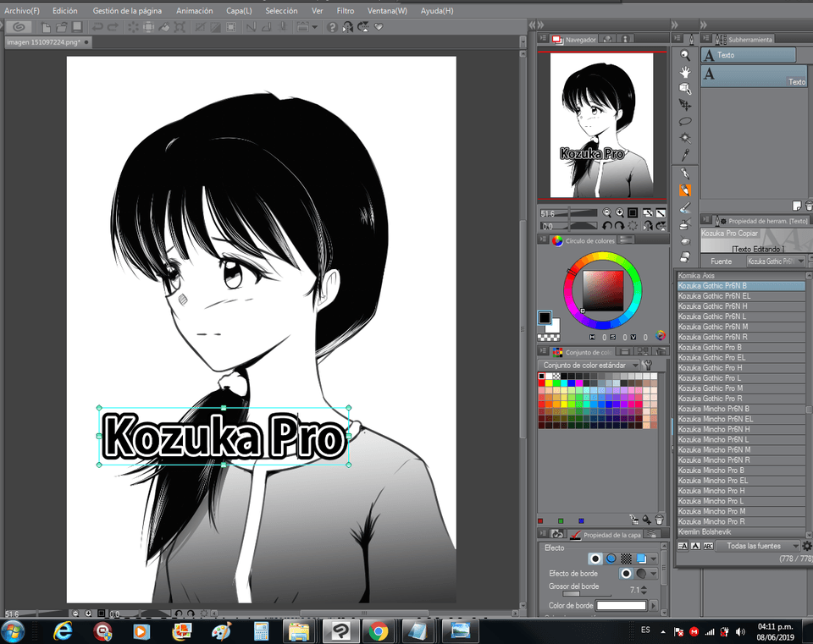Viewport: 813px width, 644px height.
Task: Select the transparent color checker swatch
Action: (x=548, y=338)
